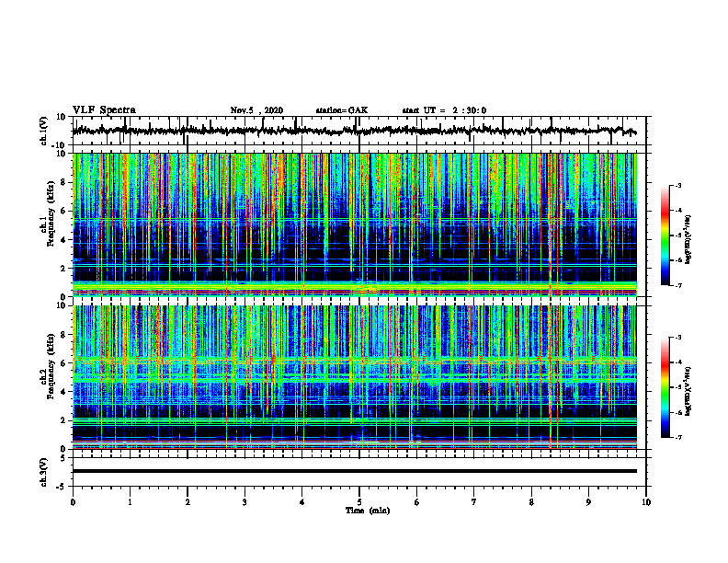Click the ch.2 spectrogram color scale bar
The image size is (728, 563).
tap(665, 387)
